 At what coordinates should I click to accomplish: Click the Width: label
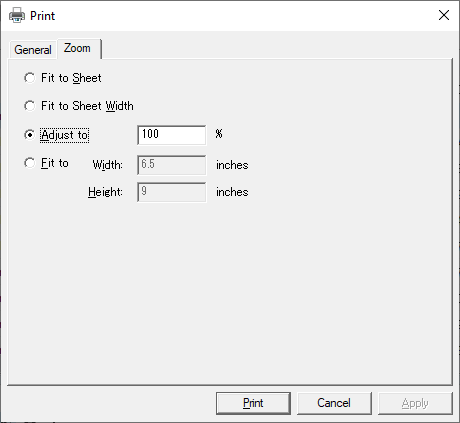pos(108,165)
